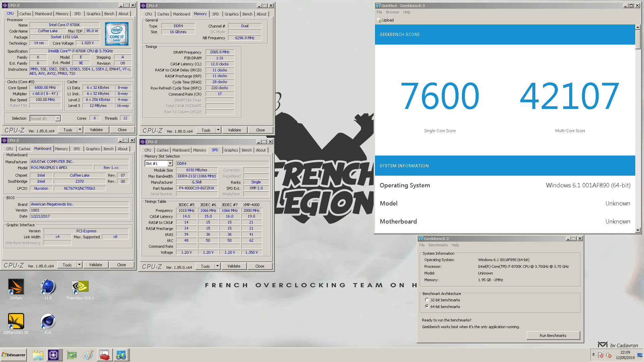Viewport: 644px width, 362px height.
Task: Open Mainboard tab in Memory-tab CPU-Z window
Action: [181, 14]
